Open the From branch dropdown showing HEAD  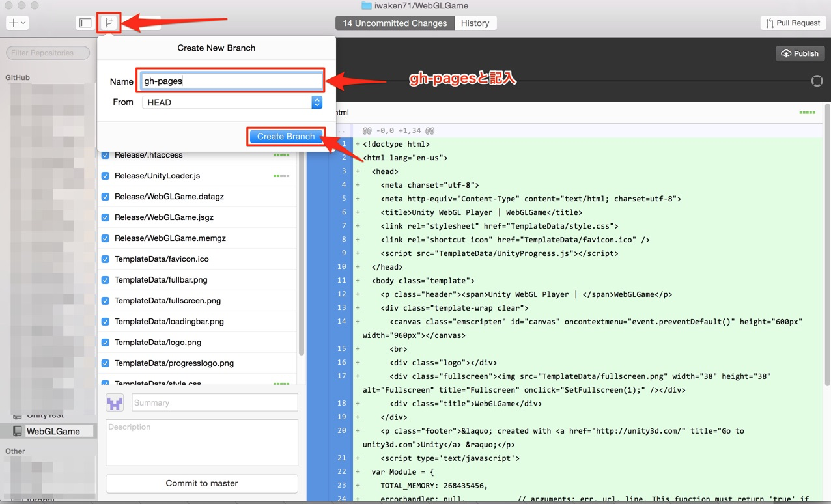pos(231,102)
